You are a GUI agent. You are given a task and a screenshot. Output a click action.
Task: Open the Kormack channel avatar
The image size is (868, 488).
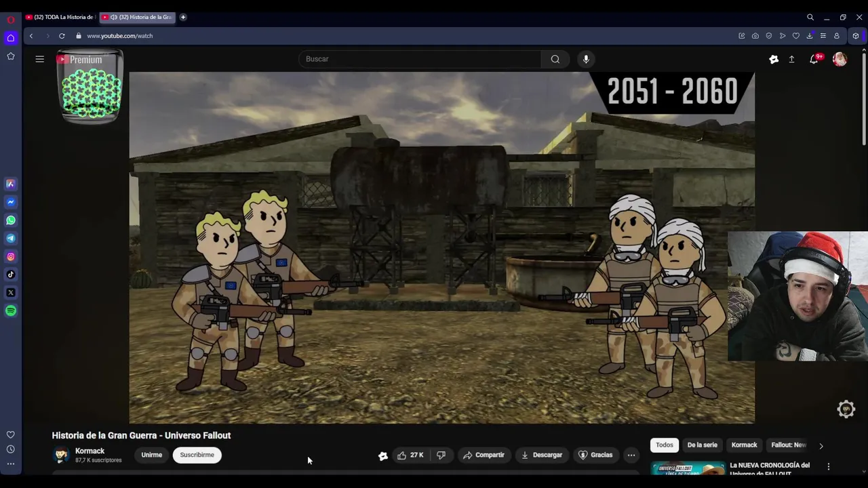point(61,455)
